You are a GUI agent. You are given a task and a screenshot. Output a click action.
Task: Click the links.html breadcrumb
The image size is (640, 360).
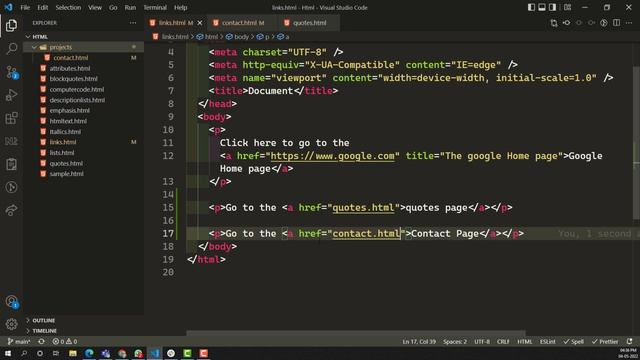(x=171, y=37)
